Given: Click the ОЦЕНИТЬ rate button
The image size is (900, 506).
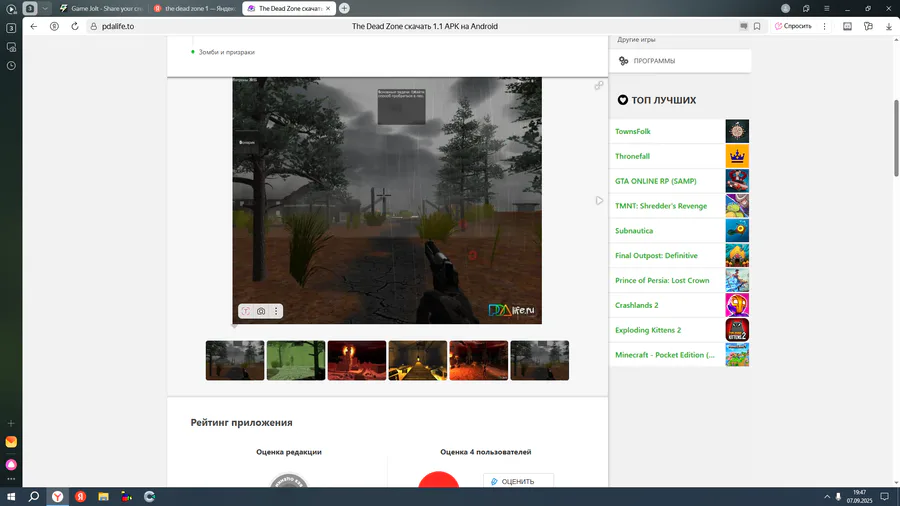Looking at the screenshot, I should pos(518,481).
